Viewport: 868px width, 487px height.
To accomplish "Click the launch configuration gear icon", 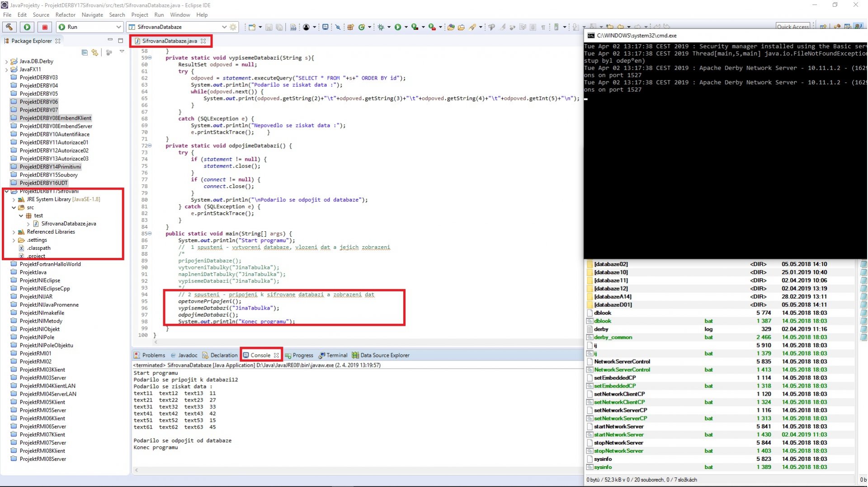I will click(x=233, y=27).
